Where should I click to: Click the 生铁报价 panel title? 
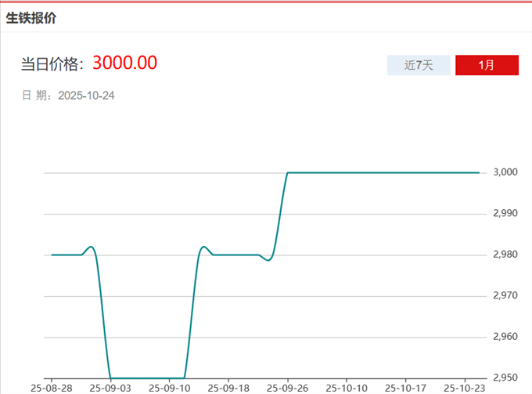[x=31, y=17]
